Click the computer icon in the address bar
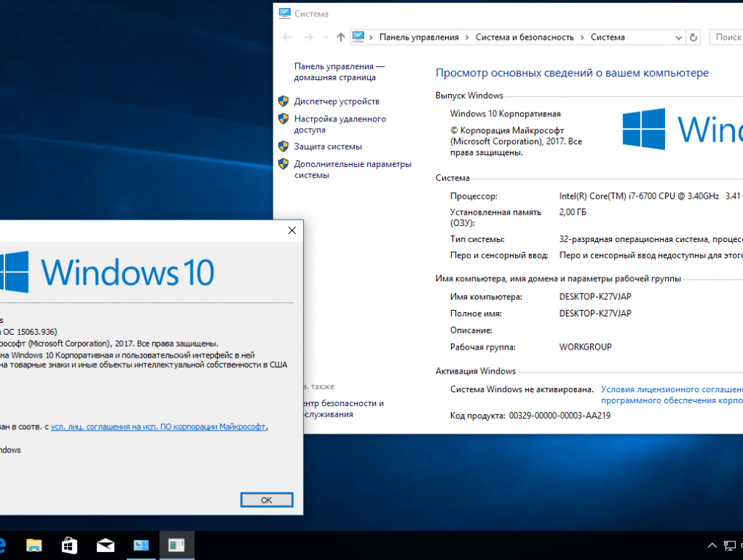The height and width of the screenshot is (560, 743). [x=358, y=37]
